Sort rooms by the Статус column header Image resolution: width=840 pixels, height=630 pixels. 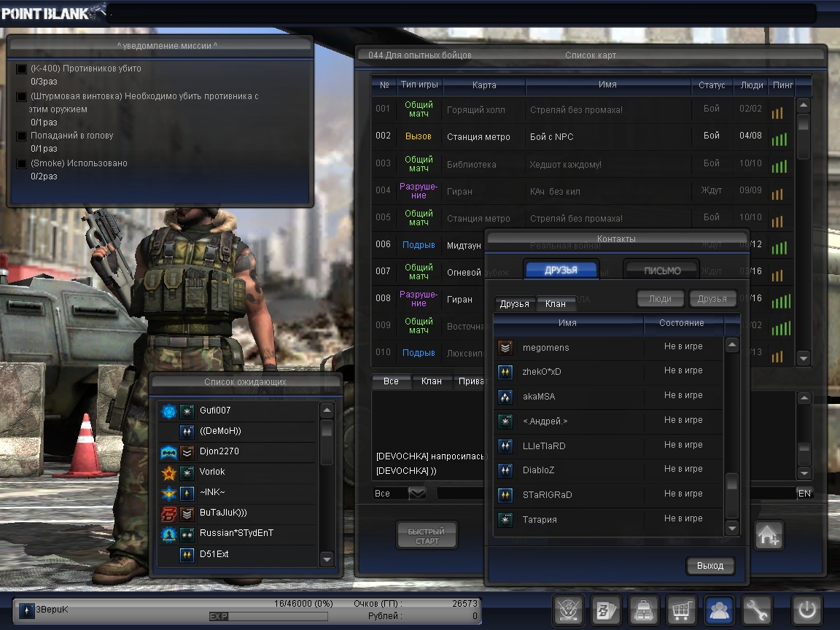click(712, 85)
